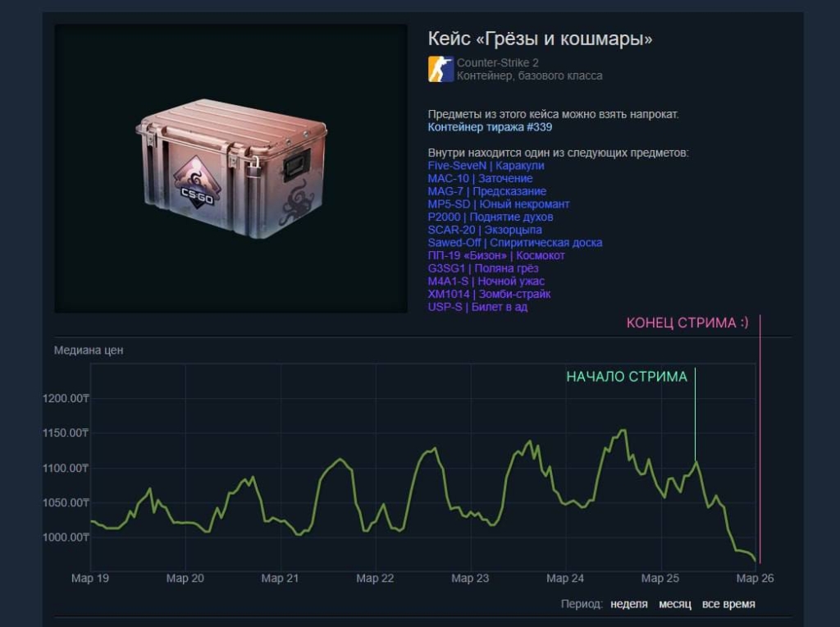
Task: Open the M4A1-S | Ночной ужас link
Action: pyautogui.click(x=486, y=281)
